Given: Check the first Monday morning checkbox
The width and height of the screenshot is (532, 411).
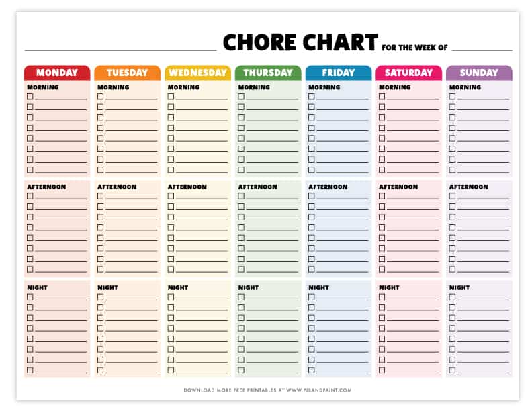Looking at the screenshot, I should coord(30,96).
